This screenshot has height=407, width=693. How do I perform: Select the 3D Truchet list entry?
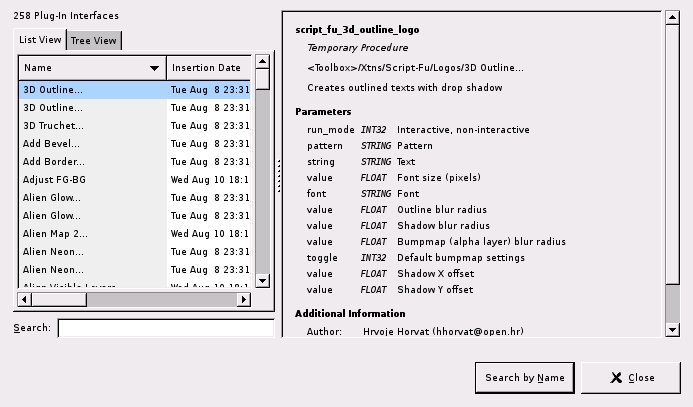tap(54, 126)
